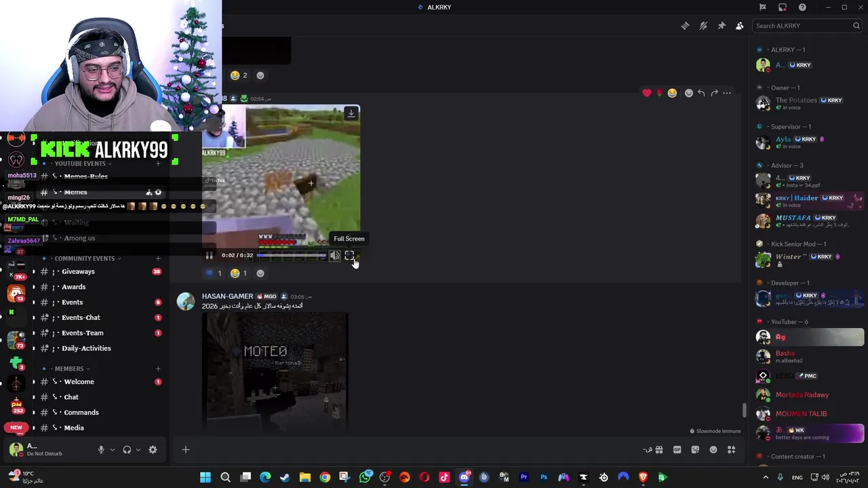Mute microphone in user panel
This screenshot has height=488, width=868.
(101, 449)
